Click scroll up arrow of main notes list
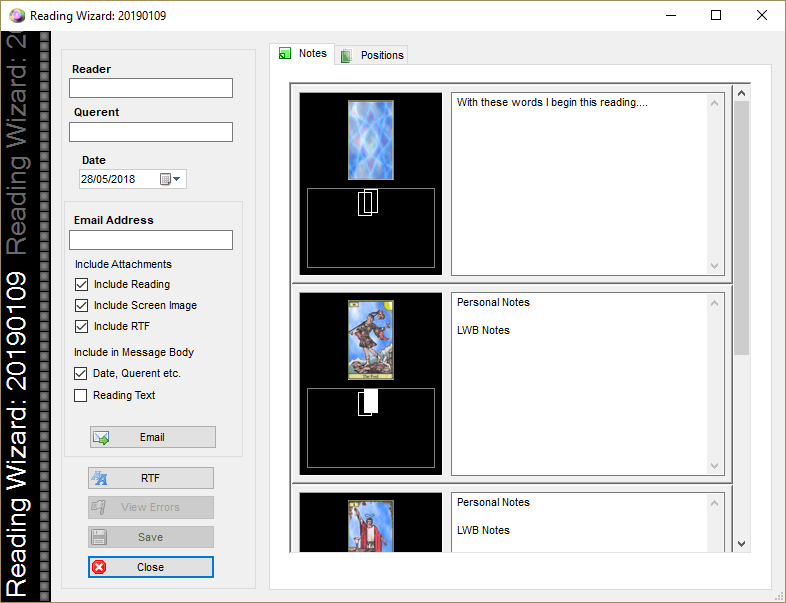Screen dimensions: 786x603 [741, 93]
